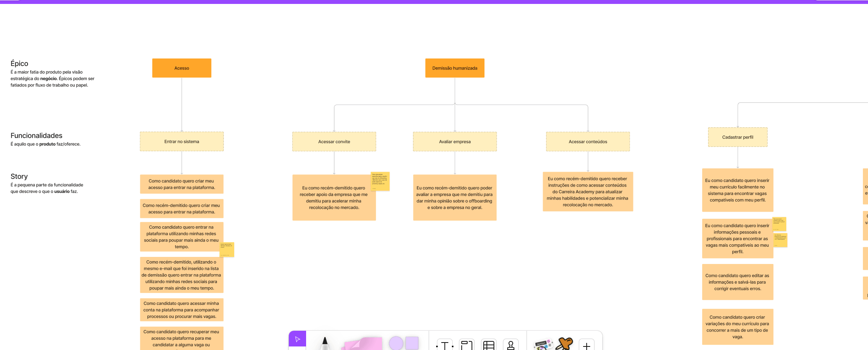Select story 'receber apoio da empresa que me demitiu'
This screenshot has width=868, height=350.
pos(334,198)
